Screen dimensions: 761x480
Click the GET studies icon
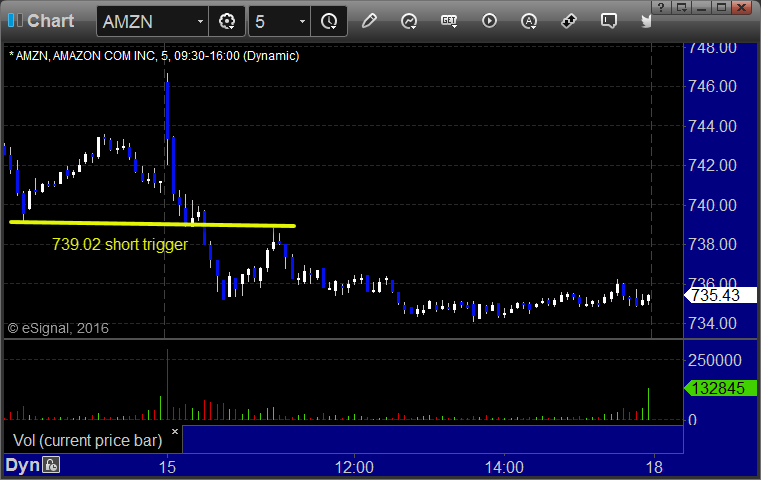pyautogui.click(x=449, y=21)
